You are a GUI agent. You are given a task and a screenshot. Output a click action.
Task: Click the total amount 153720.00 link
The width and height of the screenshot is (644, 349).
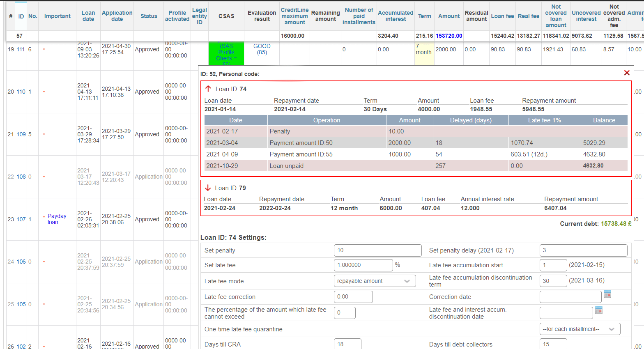click(x=449, y=36)
